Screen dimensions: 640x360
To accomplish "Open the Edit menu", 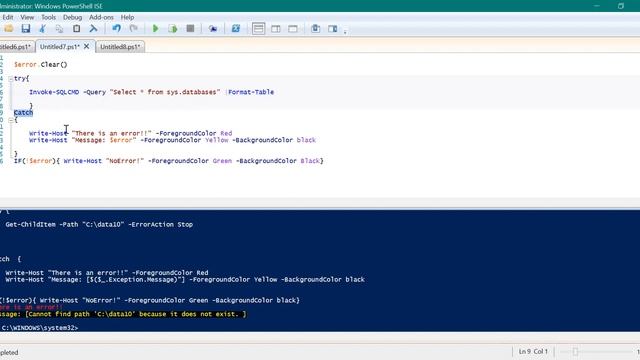I will pyautogui.click(x=8, y=17).
